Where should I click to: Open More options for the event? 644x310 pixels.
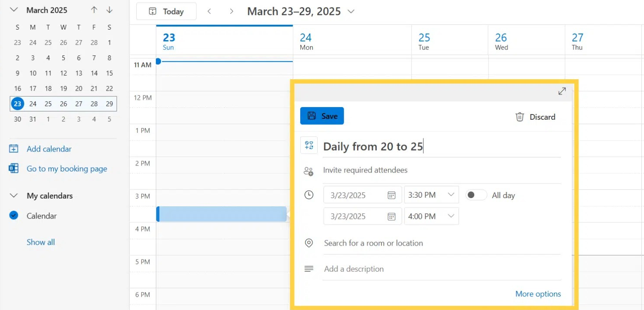tap(538, 294)
